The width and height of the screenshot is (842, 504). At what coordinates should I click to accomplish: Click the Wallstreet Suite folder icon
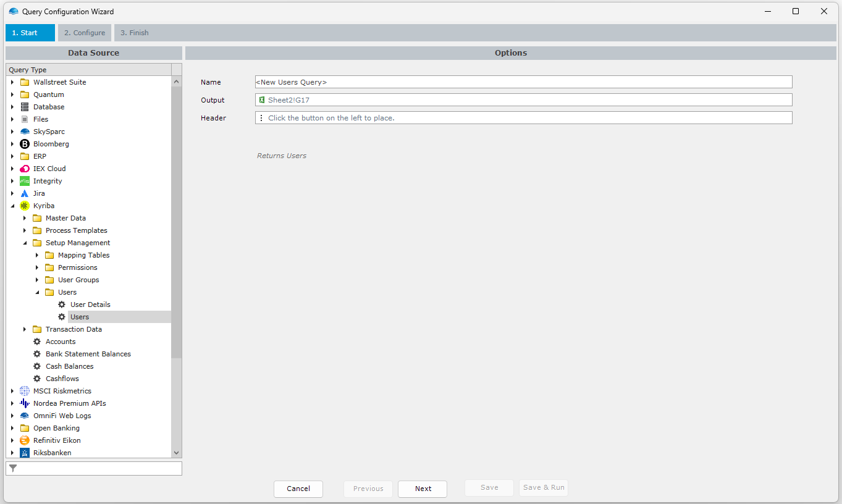click(25, 82)
